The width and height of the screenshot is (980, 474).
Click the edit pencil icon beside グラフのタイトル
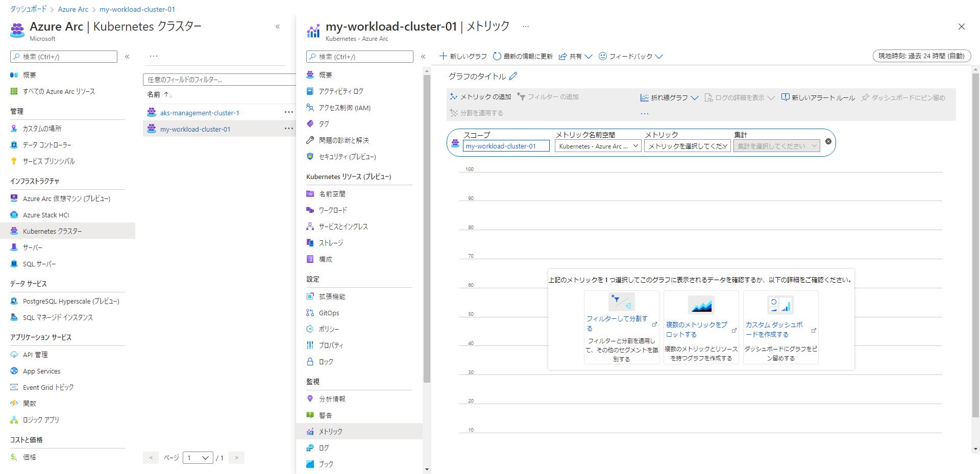[513, 76]
